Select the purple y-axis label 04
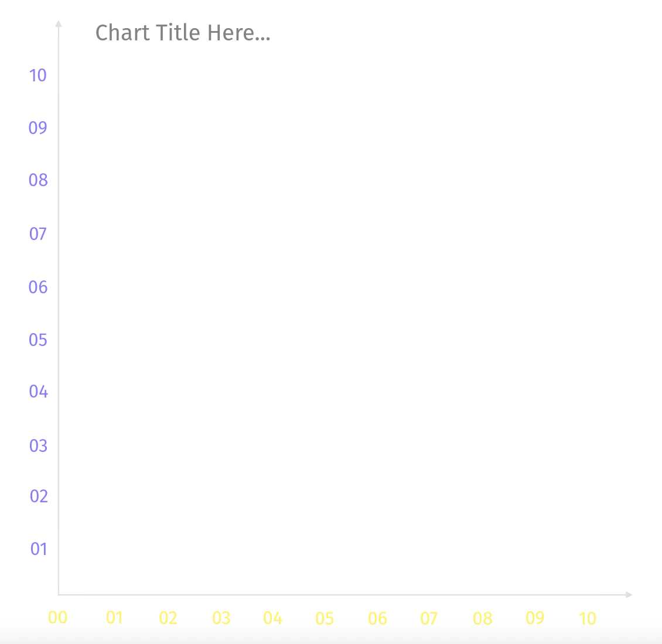The image size is (662, 644). (x=39, y=392)
